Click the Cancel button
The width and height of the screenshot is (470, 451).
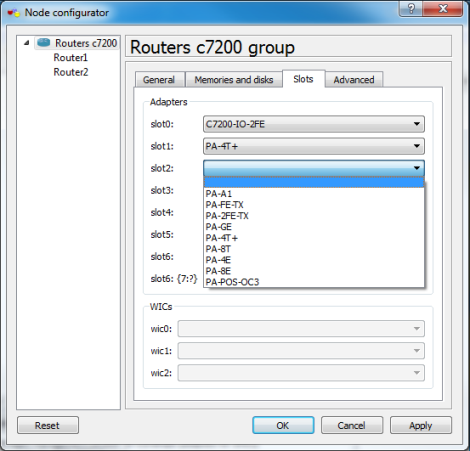(352, 425)
